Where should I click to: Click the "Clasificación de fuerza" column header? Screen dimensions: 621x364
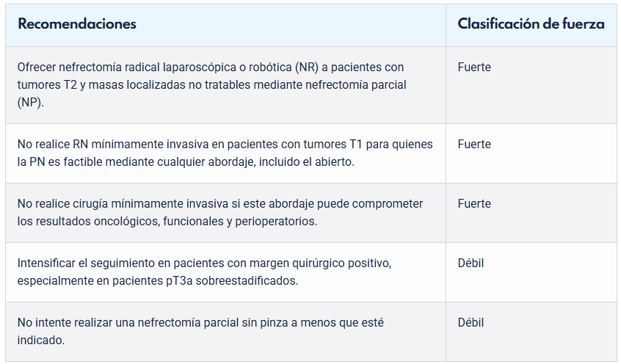[x=531, y=24]
